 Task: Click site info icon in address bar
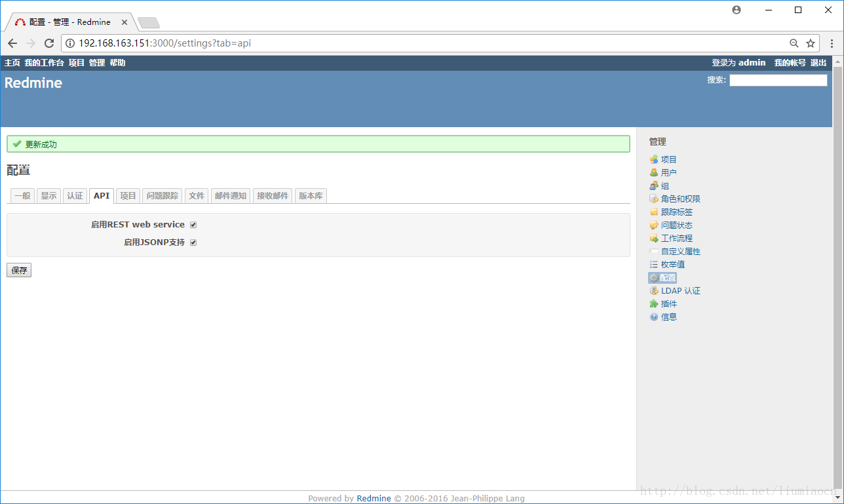70,43
